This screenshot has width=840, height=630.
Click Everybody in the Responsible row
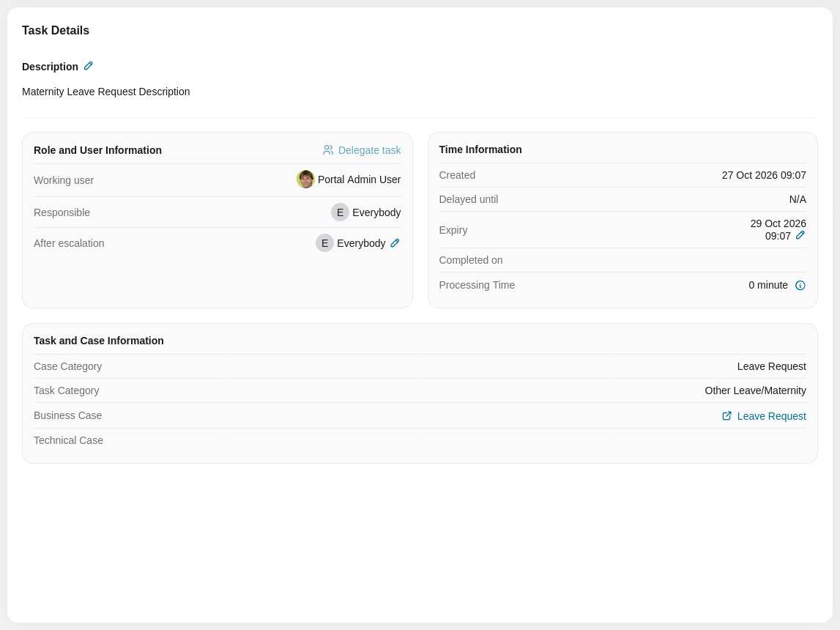tap(376, 212)
